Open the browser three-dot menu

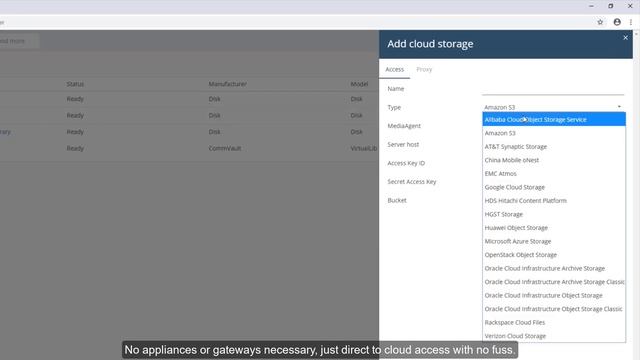(631, 22)
